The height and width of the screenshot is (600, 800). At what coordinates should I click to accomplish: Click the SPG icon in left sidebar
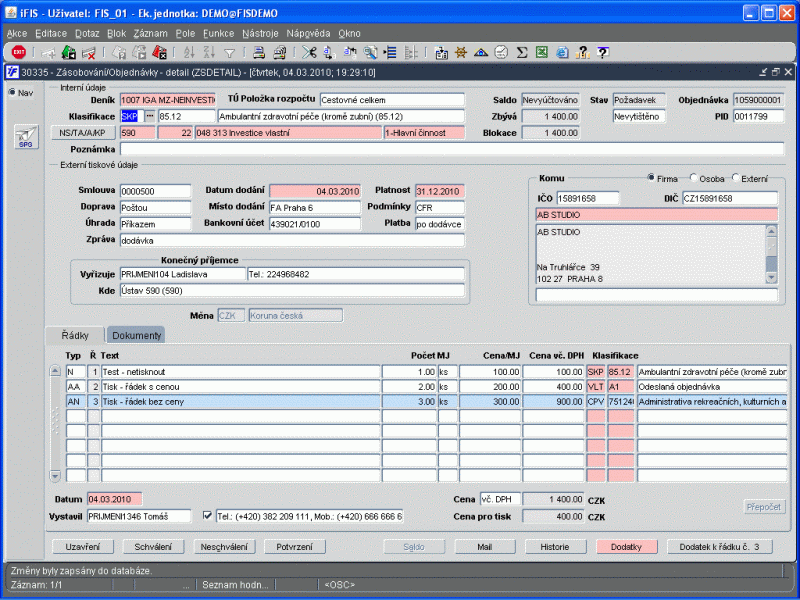pyautogui.click(x=25, y=139)
